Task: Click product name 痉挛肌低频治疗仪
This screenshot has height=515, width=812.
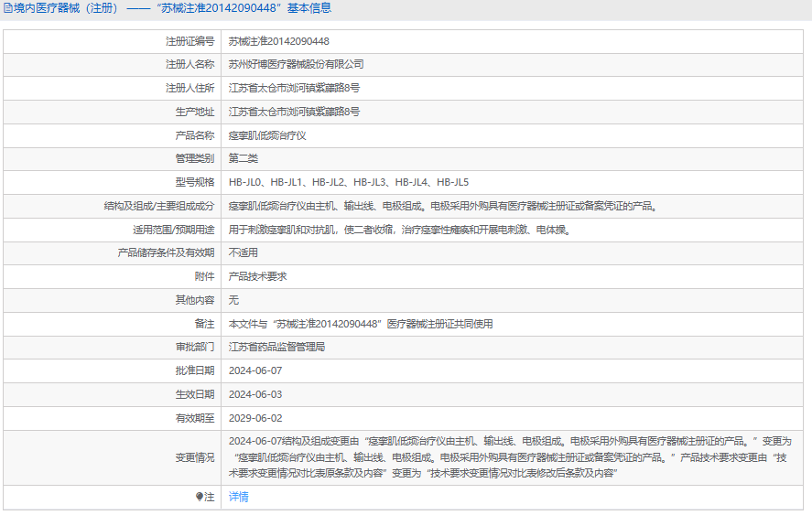Action: (x=267, y=135)
